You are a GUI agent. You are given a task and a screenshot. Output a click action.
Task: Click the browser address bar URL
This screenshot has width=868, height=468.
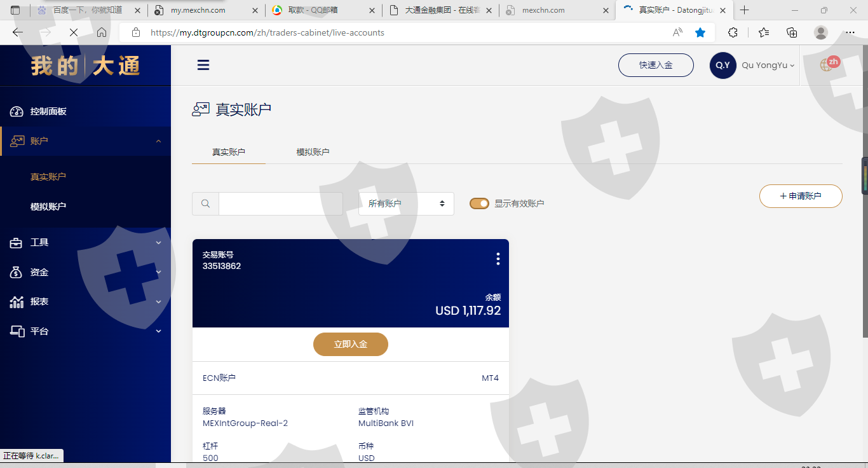[x=268, y=32]
